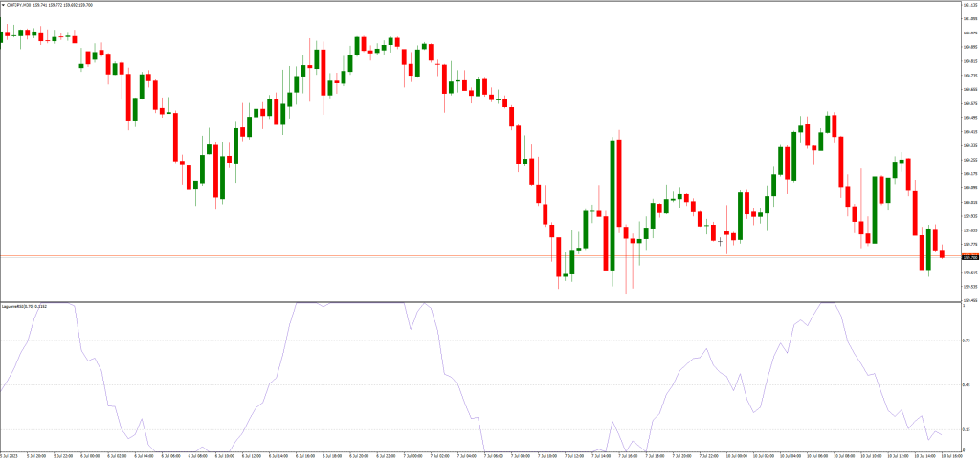Click the 7 Jul 00:00 time label

[x=412, y=456]
